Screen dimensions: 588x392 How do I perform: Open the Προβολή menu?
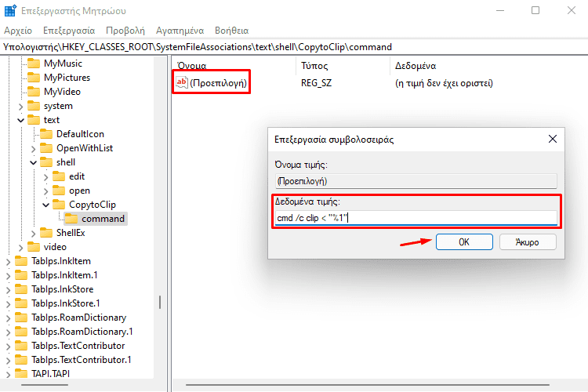coord(125,31)
